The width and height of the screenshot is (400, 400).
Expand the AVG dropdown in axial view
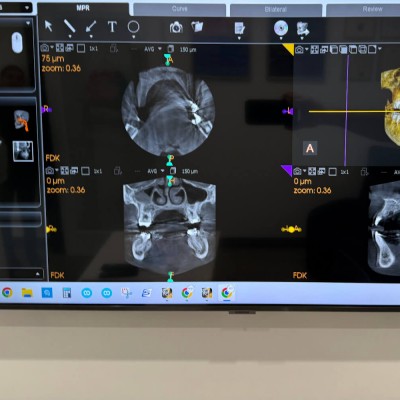pos(153,49)
